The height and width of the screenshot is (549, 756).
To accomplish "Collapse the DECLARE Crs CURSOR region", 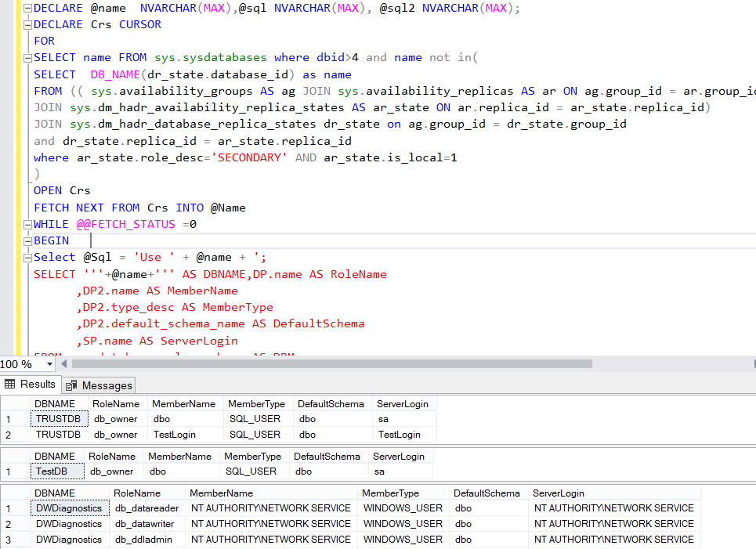I will click(26, 24).
